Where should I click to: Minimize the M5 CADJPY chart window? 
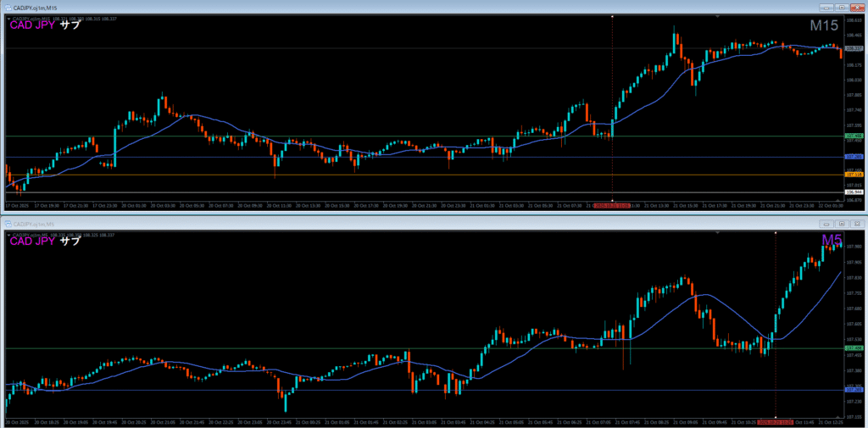pyautogui.click(x=828, y=222)
